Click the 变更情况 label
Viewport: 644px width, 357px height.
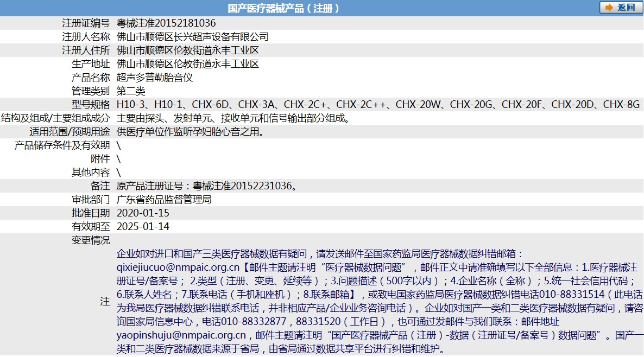[91, 240]
